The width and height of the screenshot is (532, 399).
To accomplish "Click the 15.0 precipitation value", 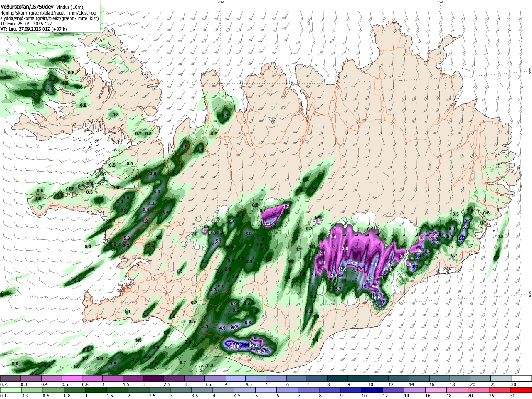I will [388, 270].
